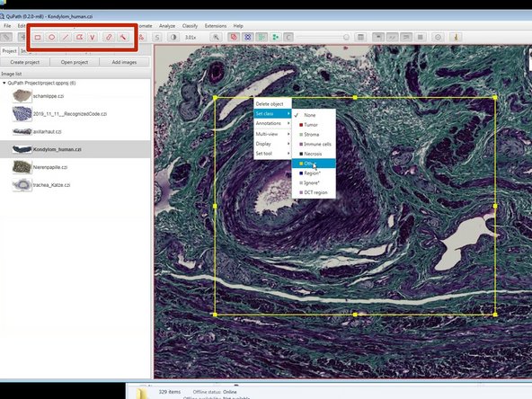The image size is (532, 399).
Task: Expand the Set class submenu
Action: pyautogui.click(x=272, y=113)
